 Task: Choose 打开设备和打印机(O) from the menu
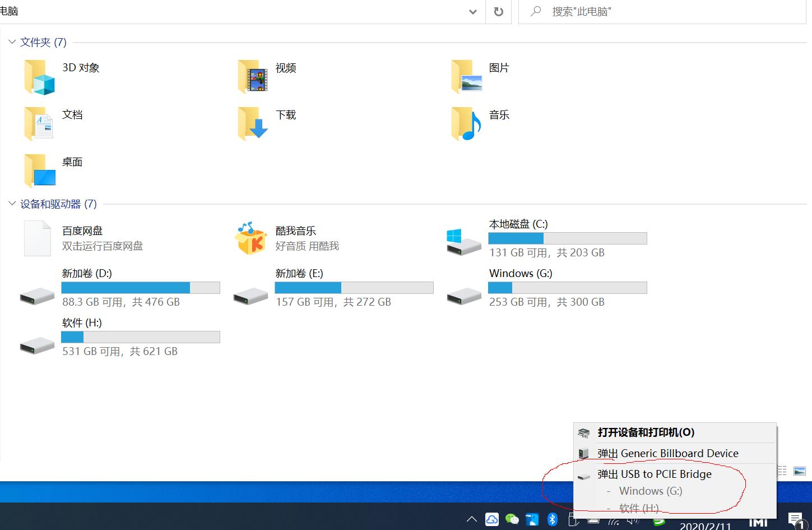point(646,432)
